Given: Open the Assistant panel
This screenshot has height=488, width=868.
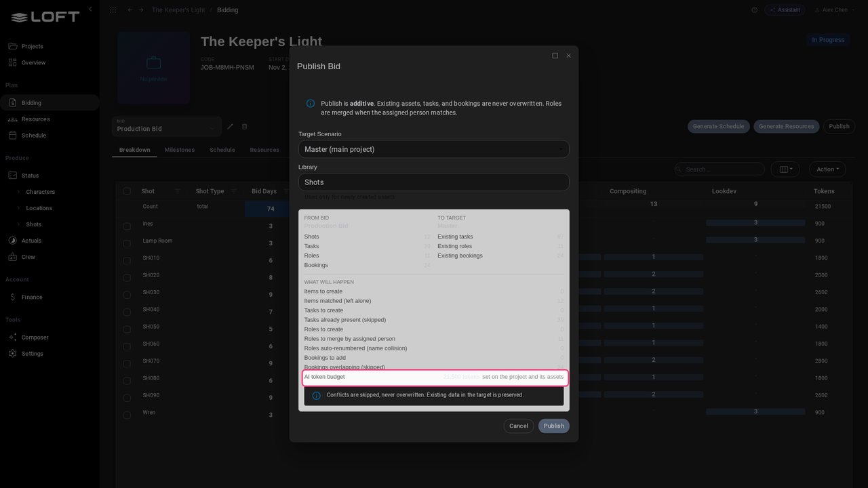Looking at the screenshot, I should (x=785, y=10).
